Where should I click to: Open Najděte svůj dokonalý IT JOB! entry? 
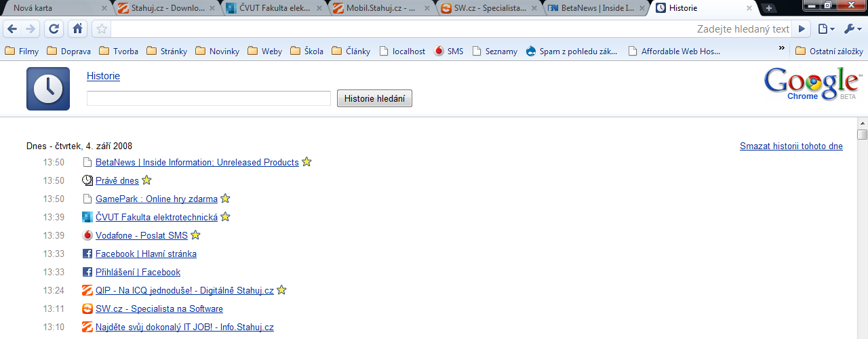coord(184,327)
